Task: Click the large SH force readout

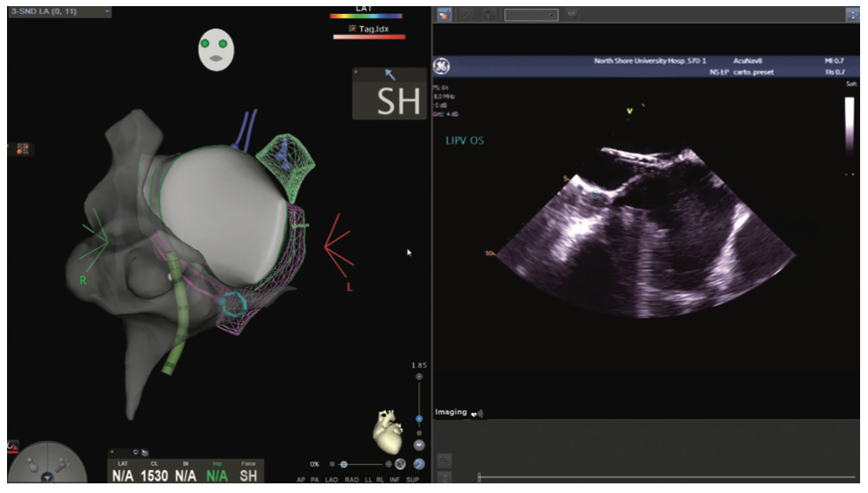Action: pos(398,102)
